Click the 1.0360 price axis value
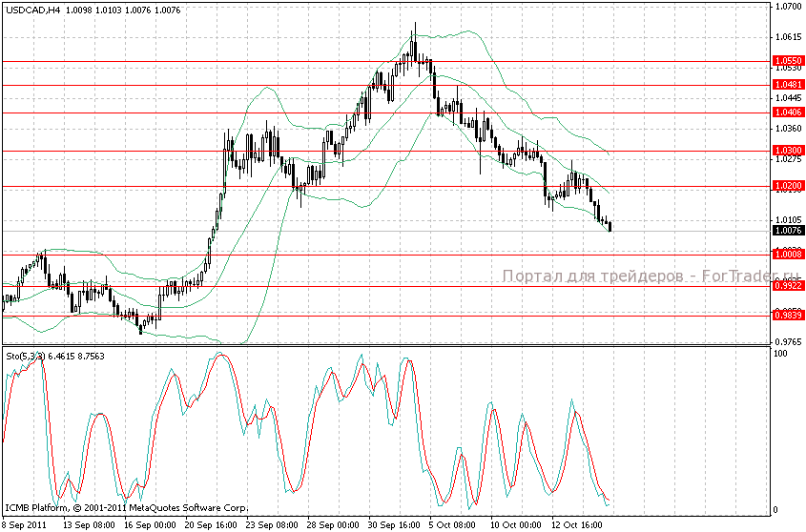The image size is (806, 532). coord(789,129)
